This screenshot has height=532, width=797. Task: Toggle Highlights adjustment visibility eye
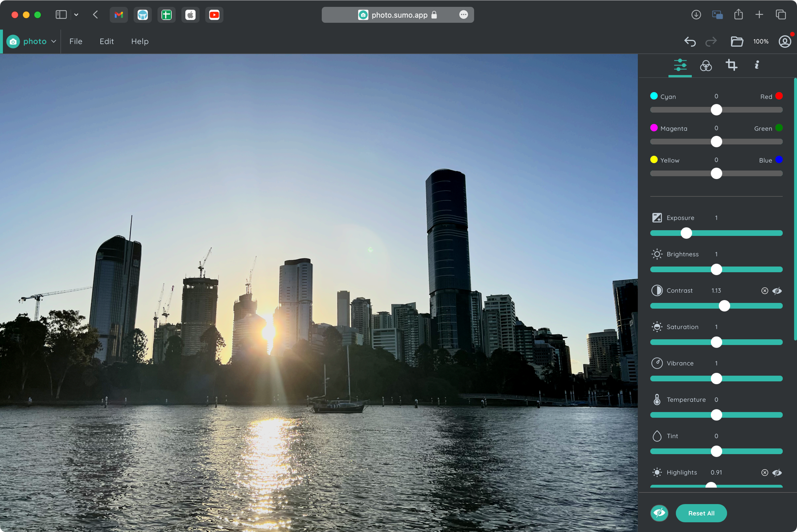pos(777,472)
